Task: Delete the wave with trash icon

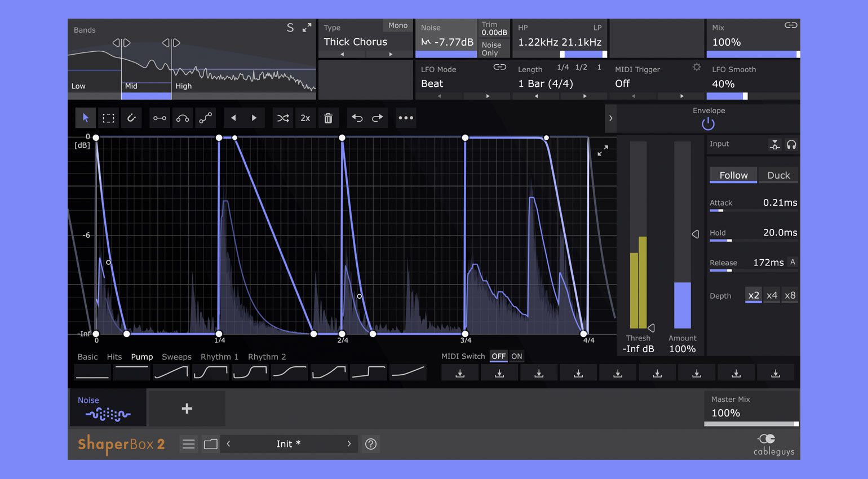Action: click(x=328, y=118)
